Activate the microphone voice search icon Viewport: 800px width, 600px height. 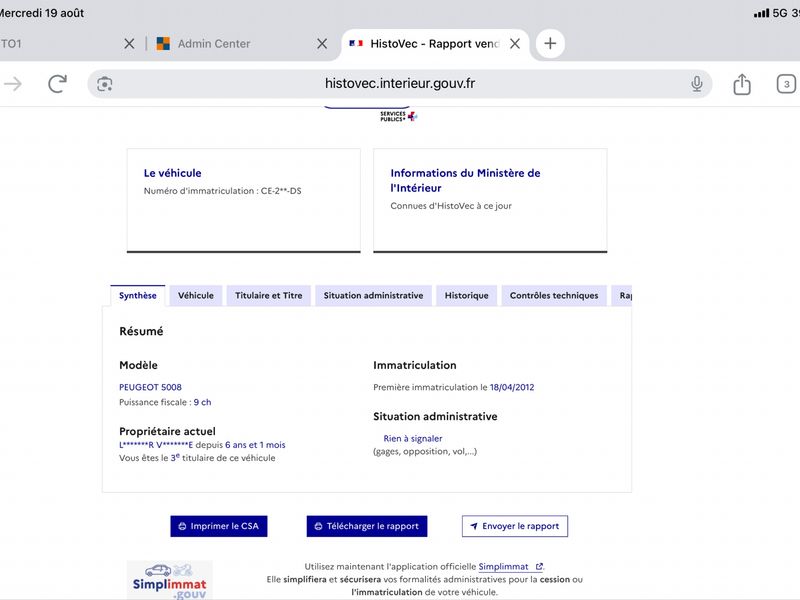[696, 84]
